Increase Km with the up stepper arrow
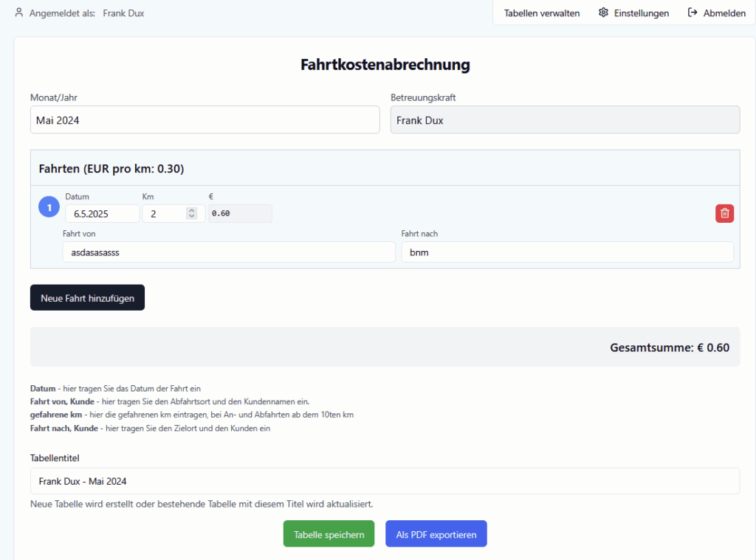The image size is (756, 560). point(192,210)
